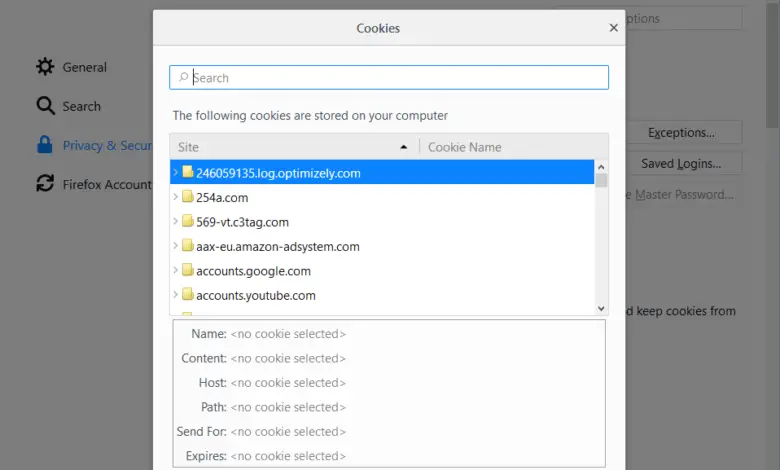780x470 pixels.
Task: Close the Cookies dialog
Action: pyautogui.click(x=614, y=28)
